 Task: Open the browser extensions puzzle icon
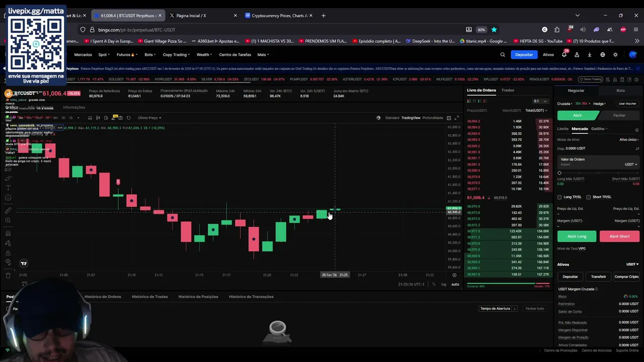[557, 30]
